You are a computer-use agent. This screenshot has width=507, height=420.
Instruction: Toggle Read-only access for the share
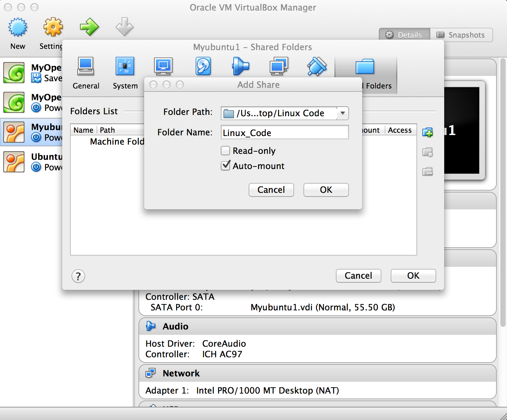(x=225, y=151)
